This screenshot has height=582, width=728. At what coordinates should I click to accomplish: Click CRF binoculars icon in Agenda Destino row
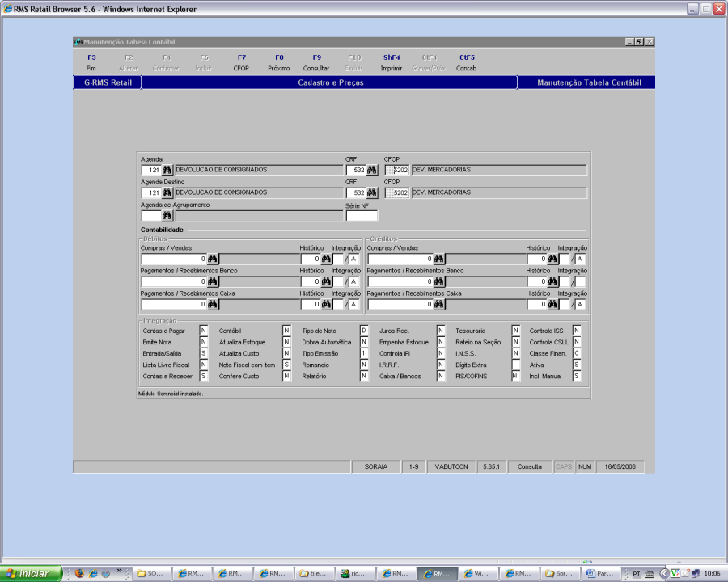372,192
